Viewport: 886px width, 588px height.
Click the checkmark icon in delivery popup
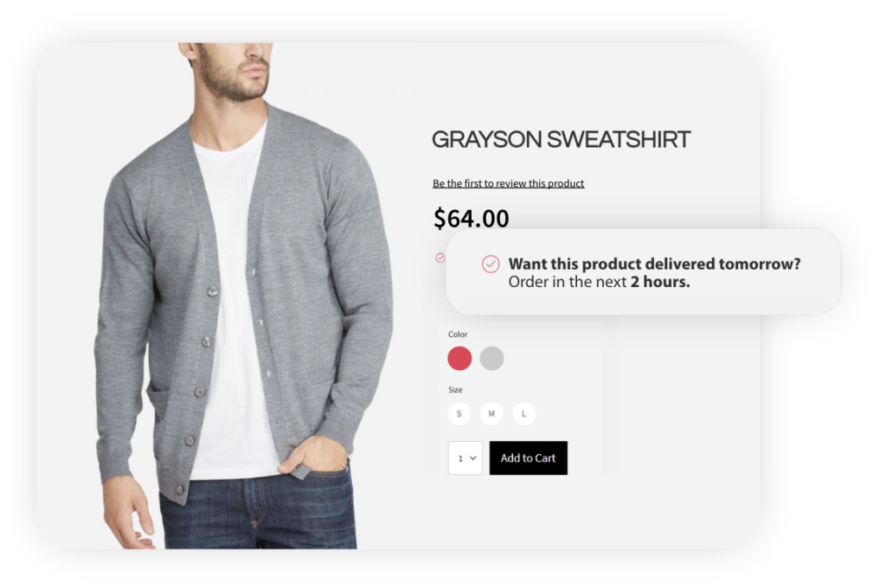pyautogui.click(x=491, y=264)
